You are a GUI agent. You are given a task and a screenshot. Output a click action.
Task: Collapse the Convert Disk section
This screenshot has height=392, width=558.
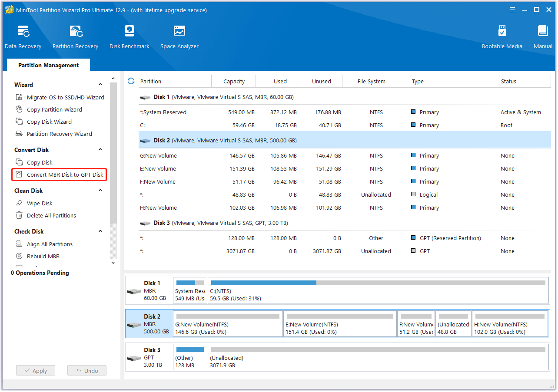pos(100,150)
